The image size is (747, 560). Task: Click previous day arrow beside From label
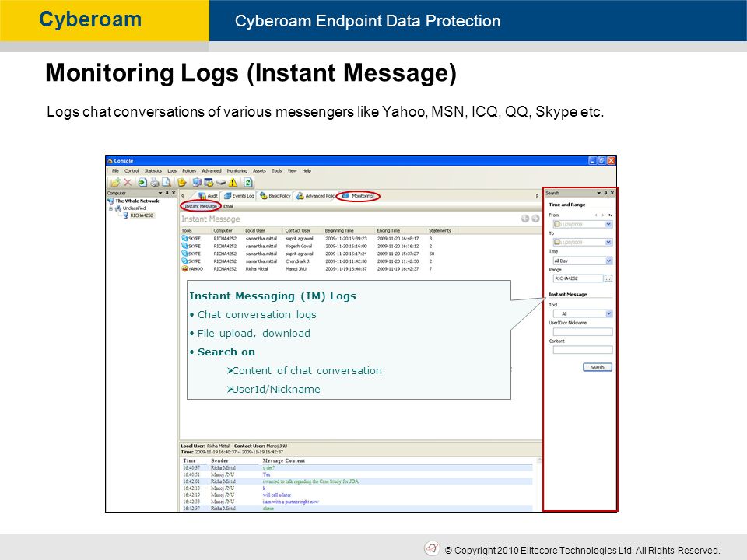596,215
